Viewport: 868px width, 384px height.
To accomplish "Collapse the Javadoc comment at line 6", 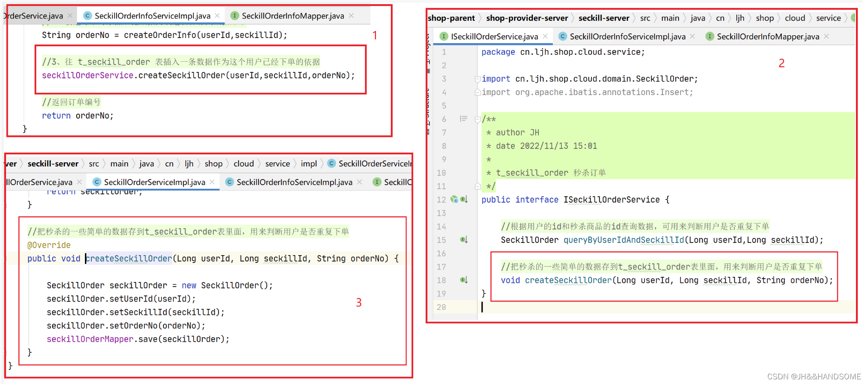I will 478,120.
